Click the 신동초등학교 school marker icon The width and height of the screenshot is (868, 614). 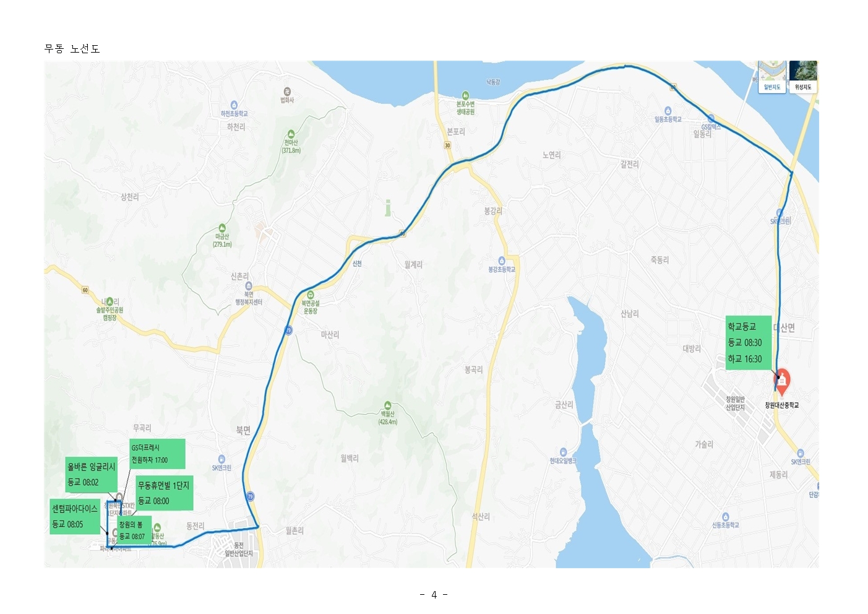[x=725, y=517]
